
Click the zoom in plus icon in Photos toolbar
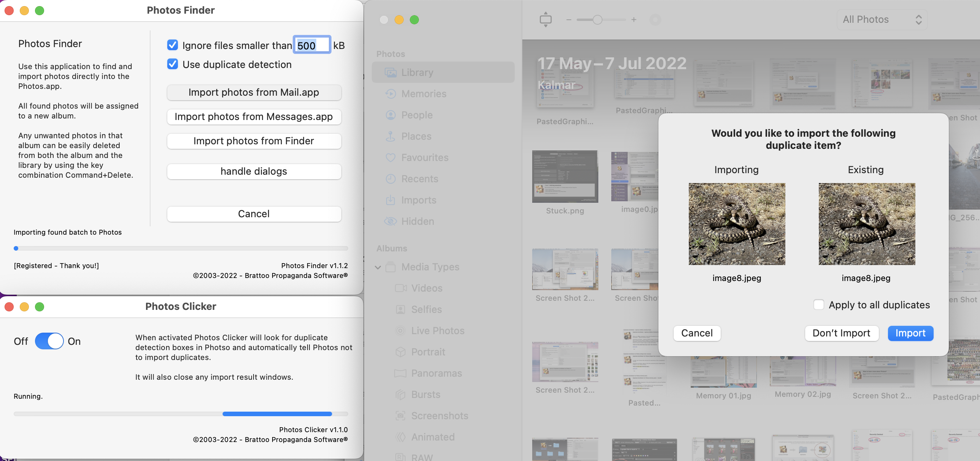tap(634, 20)
